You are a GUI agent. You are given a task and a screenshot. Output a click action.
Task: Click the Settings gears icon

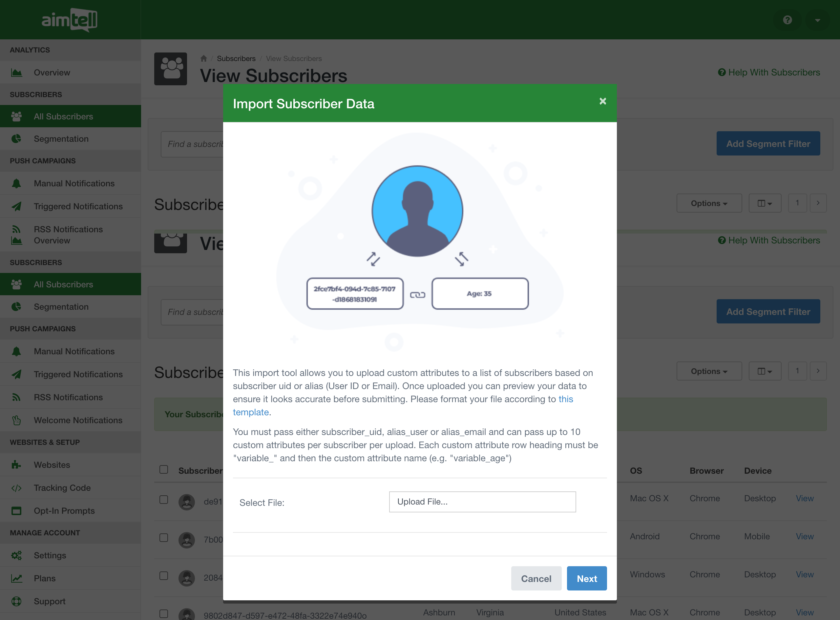pyautogui.click(x=16, y=555)
